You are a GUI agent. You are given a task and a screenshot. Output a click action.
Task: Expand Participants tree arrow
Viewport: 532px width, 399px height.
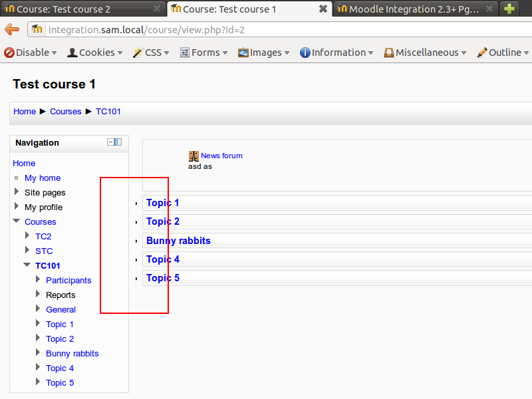click(38, 279)
